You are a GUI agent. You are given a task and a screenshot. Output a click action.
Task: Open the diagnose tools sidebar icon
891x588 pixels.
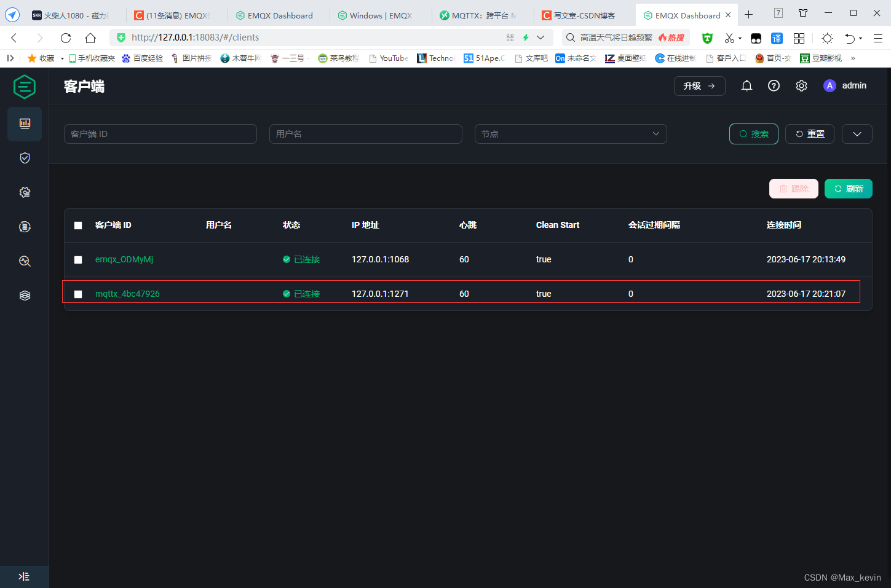(25, 261)
